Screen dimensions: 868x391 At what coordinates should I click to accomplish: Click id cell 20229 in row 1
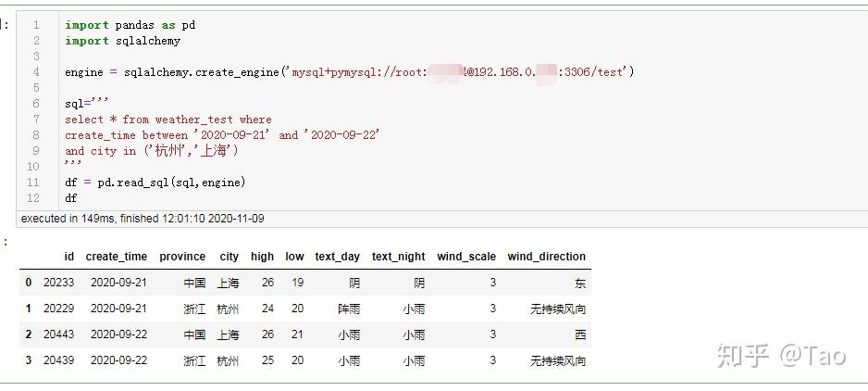click(x=58, y=309)
